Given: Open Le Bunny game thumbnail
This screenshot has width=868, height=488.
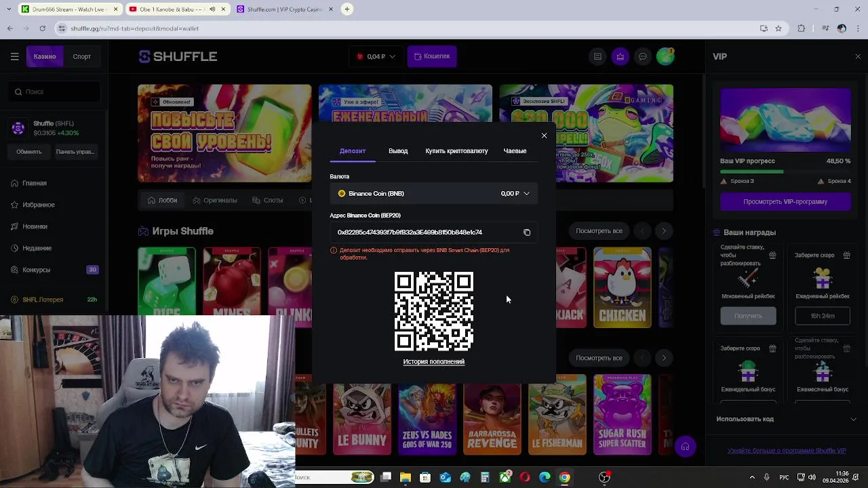Looking at the screenshot, I should (362, 419).
